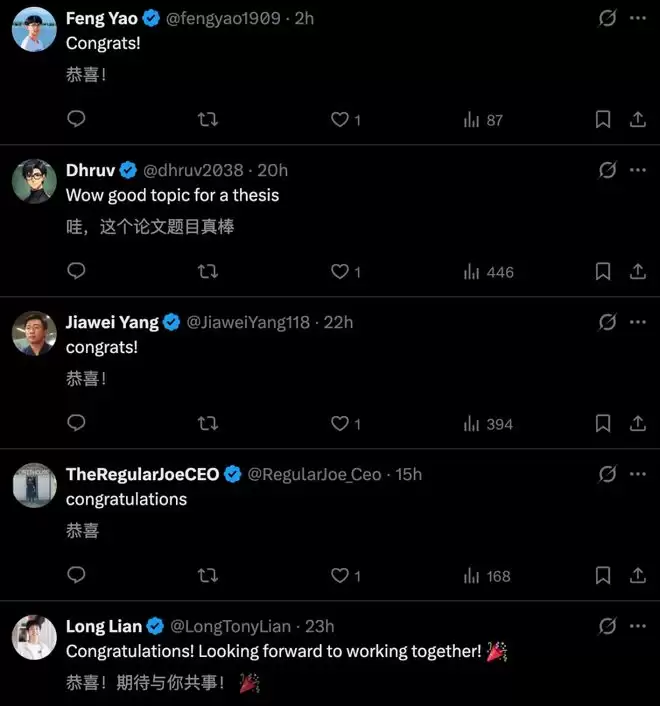This screenshot has height=706, width=660.
Task: Bookmark TheRegularJoeCEO's tweet
Action: 603,575
